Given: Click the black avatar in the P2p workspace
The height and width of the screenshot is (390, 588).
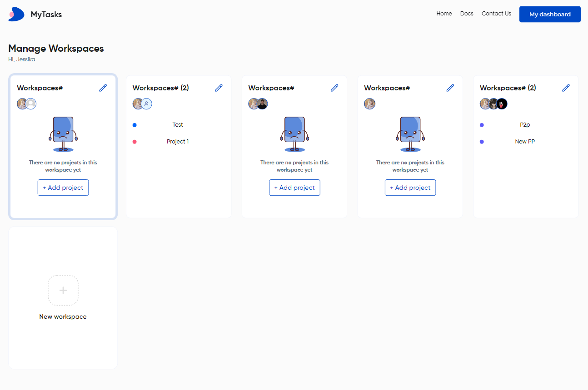Looking at the screenshot, I should [x=502, y=104].
